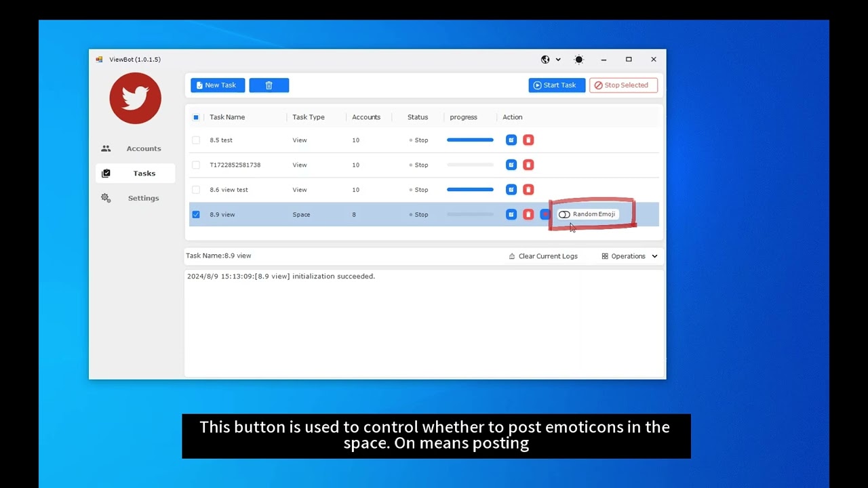Edit the 8.9 view task

coord(511,214)
